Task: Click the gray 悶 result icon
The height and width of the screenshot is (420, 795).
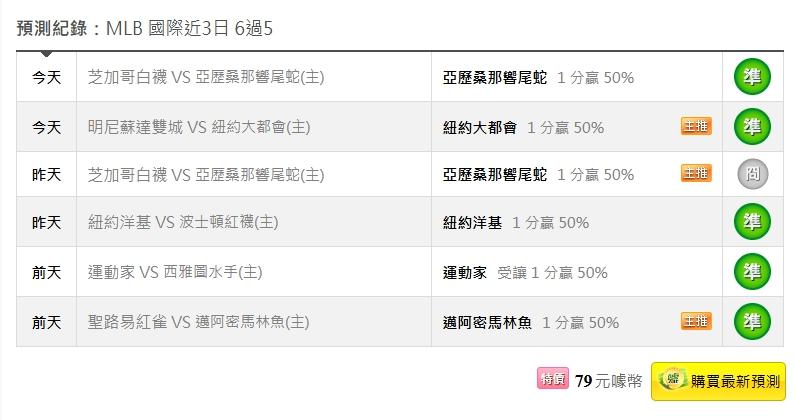Action: click(x=752, y=174)
